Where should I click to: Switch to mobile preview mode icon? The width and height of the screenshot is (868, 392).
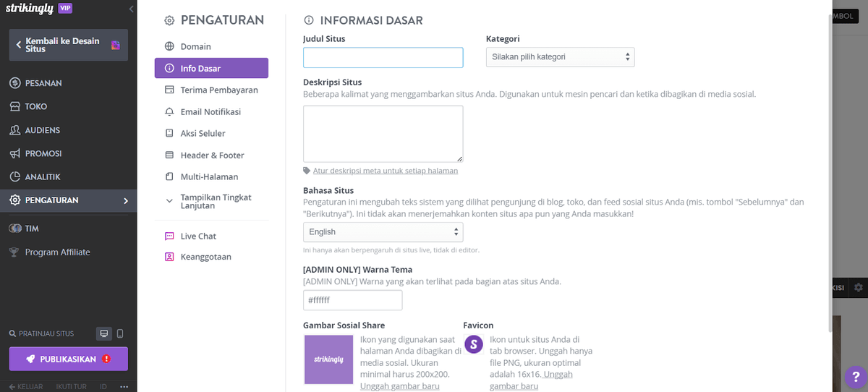(x=120, y=333)
